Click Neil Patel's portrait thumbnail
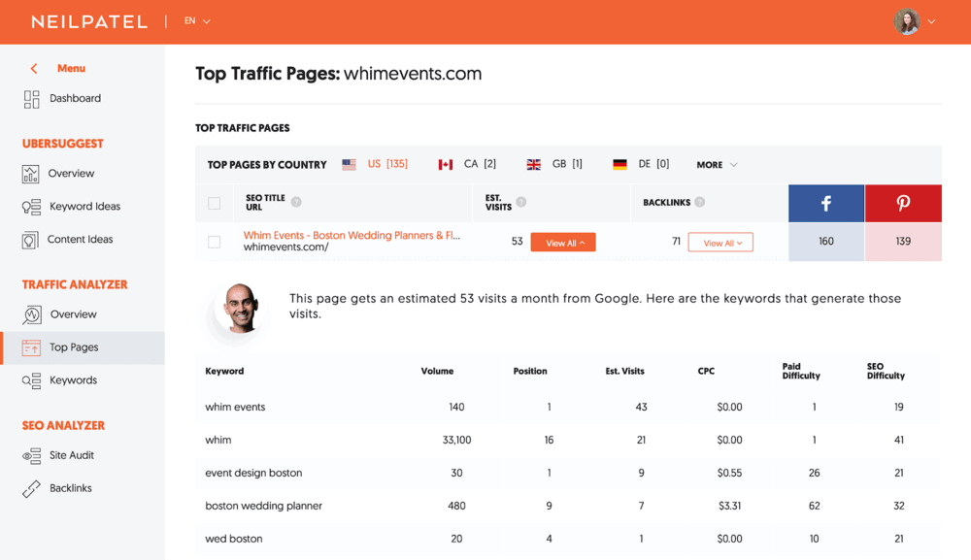The image size is (971, 560). pos(242,309)
